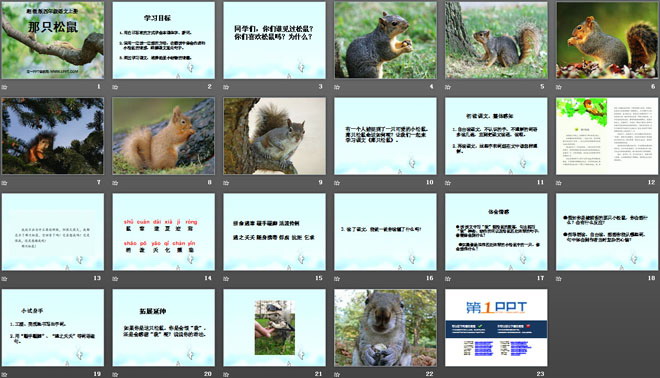Select slide 10 text thumbnail
This screenshot has height=378, width=660.
[x=385, y=136]
